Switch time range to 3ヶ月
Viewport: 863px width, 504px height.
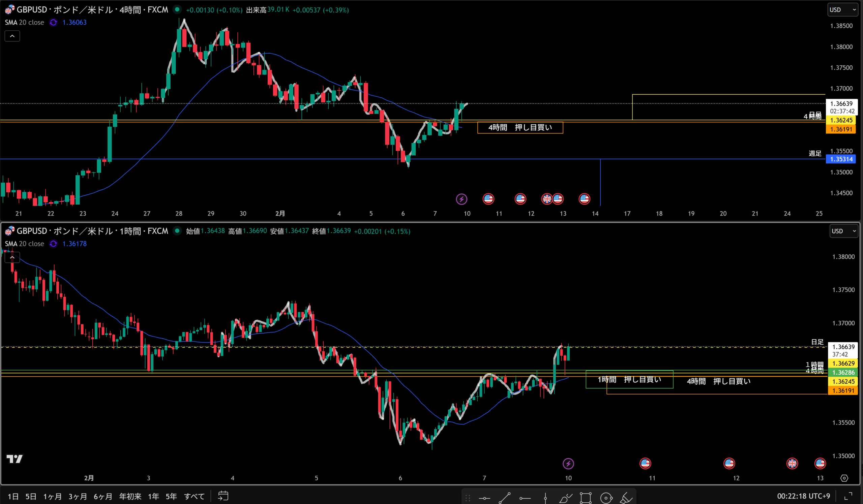(x=78, y=496)
